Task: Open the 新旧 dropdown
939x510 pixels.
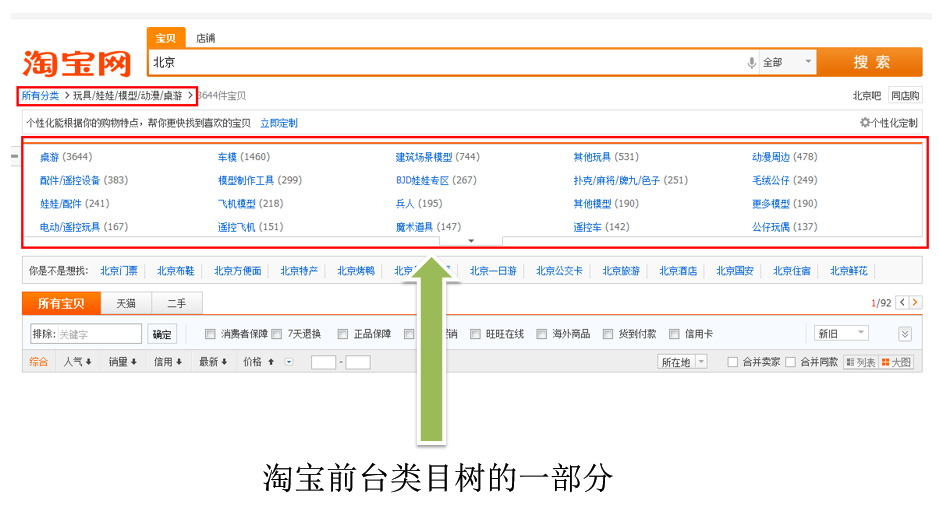Action: tap(841, 333)
